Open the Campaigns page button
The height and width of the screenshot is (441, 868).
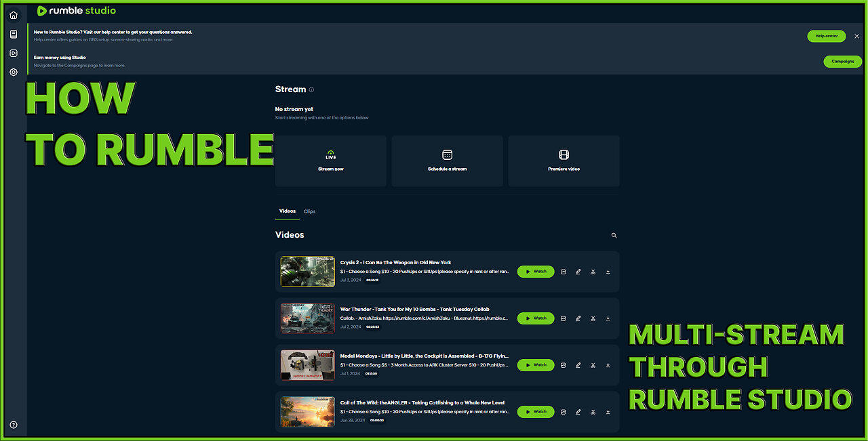[842, 61]
